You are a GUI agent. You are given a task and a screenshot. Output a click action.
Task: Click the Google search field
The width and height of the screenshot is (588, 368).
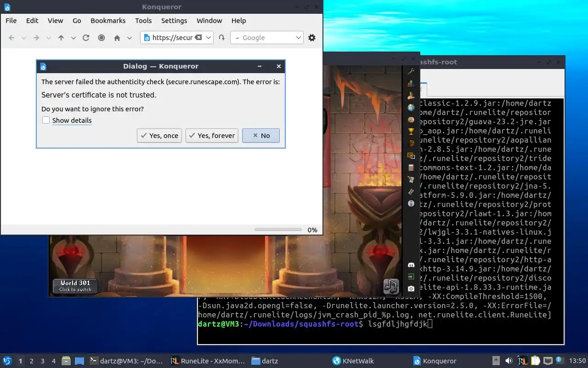click(266, 38)
